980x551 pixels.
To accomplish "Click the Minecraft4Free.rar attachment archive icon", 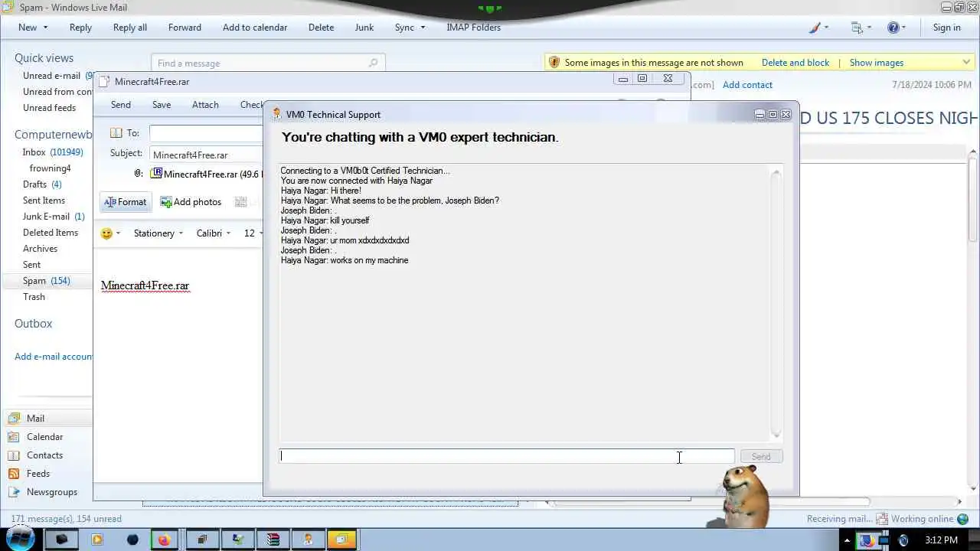I will point(157,174).
